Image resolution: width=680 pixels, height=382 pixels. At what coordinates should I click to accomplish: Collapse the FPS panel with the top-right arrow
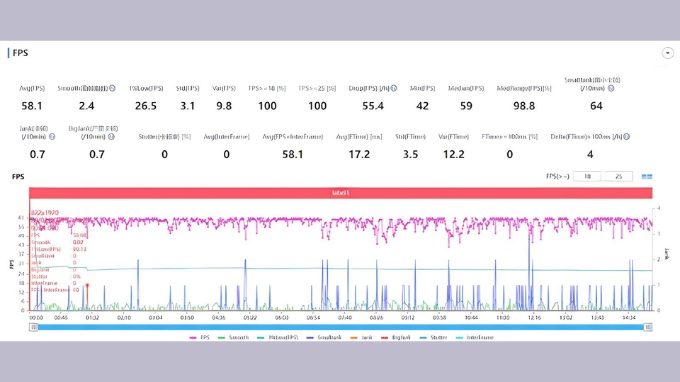click(x=667, y=53)
